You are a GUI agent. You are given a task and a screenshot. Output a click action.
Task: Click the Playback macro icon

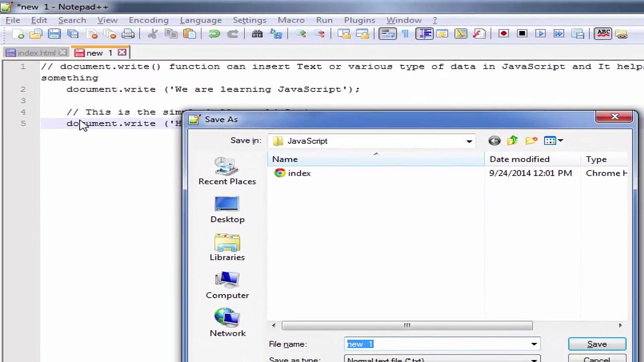click(x=540, y=34)
